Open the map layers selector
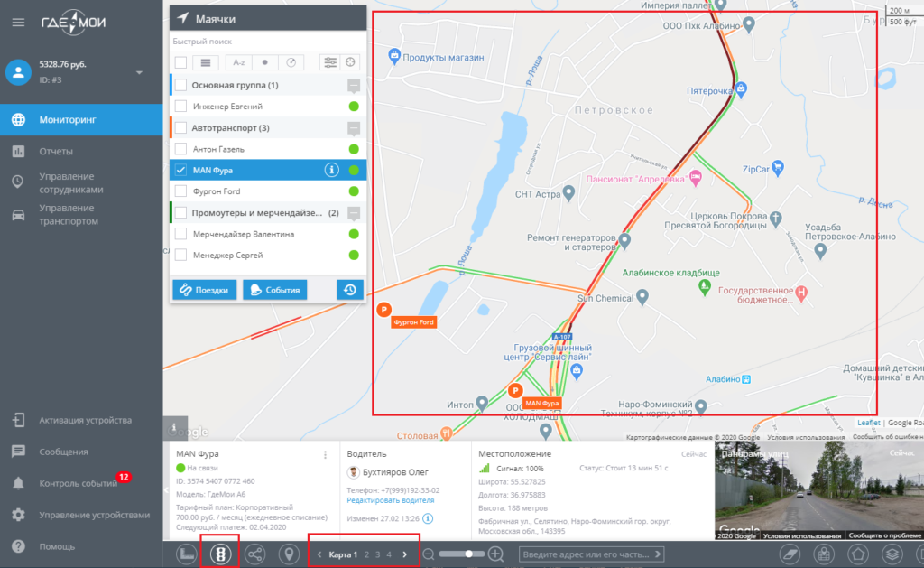This screenshot has width=924, height=568. click(x=892, y=554)
